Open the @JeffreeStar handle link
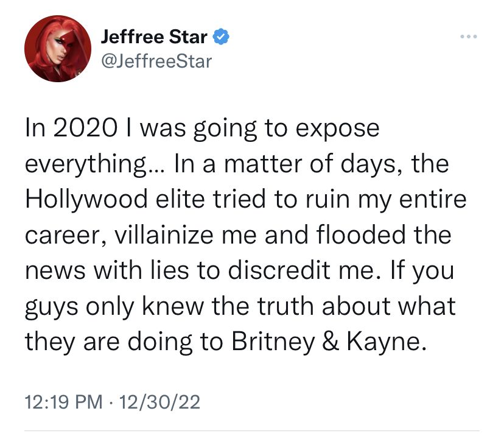 156,61
